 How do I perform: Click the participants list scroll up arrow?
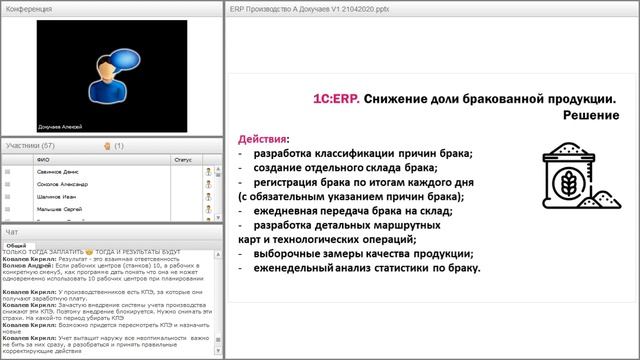(x=218, y=168)
